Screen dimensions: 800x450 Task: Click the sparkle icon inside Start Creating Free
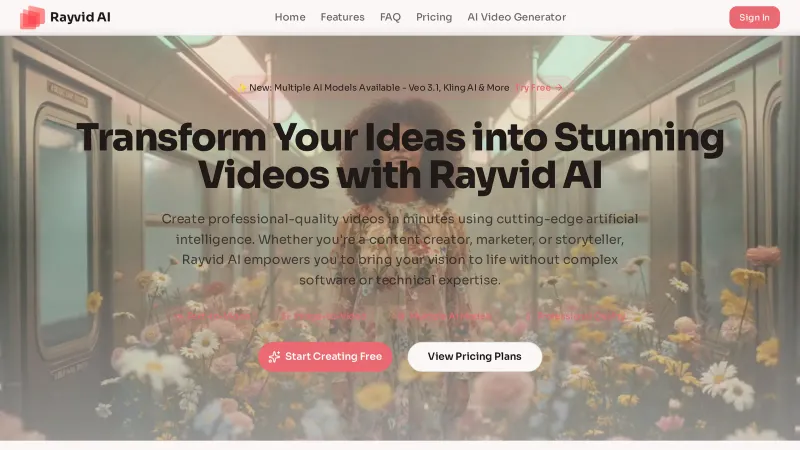point(274,357)
